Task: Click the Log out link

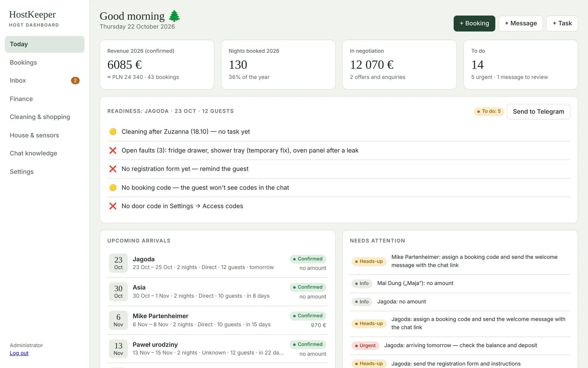Action: pyautogui.click(x=19, y=353)
